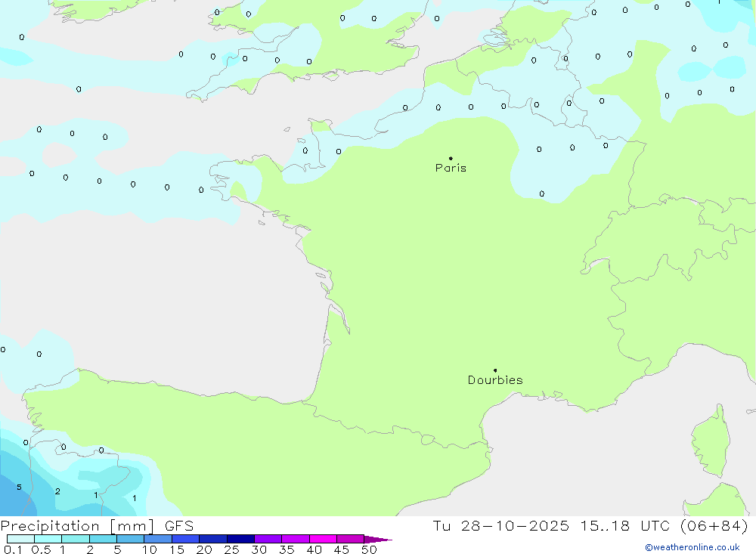The image size is (756, 554).
Task: Pick the 20 to 25 mm legend swatch
Action: 213,539
